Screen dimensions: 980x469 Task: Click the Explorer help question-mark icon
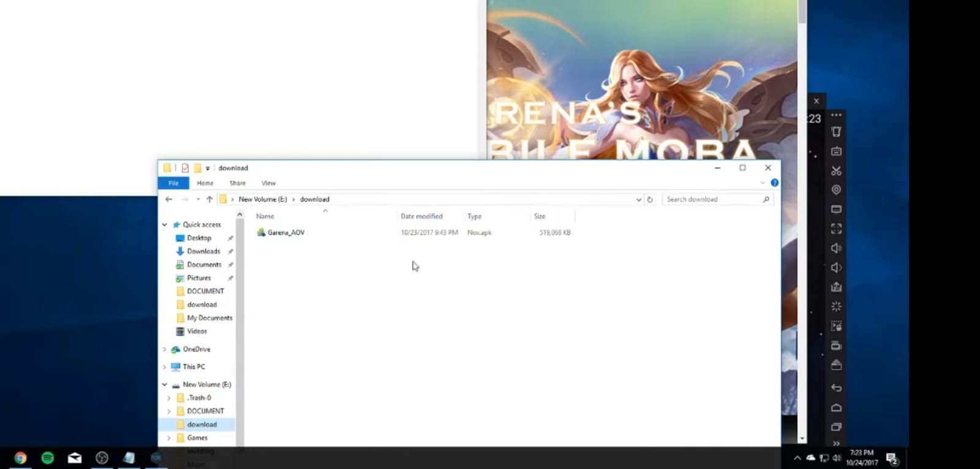pyautogui.click(x=774, y=183)
